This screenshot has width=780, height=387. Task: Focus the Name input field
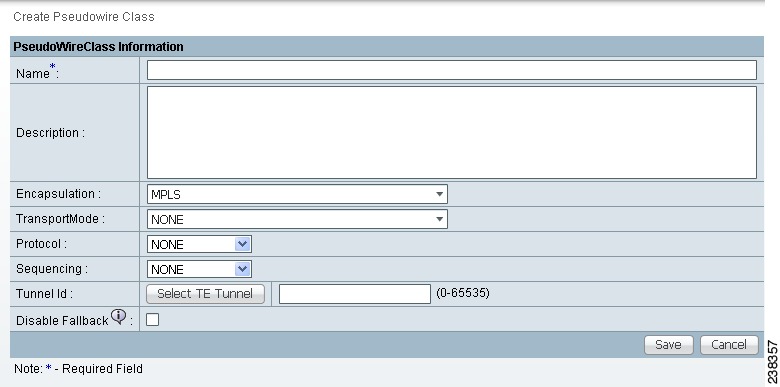click(x=452, y=70)
